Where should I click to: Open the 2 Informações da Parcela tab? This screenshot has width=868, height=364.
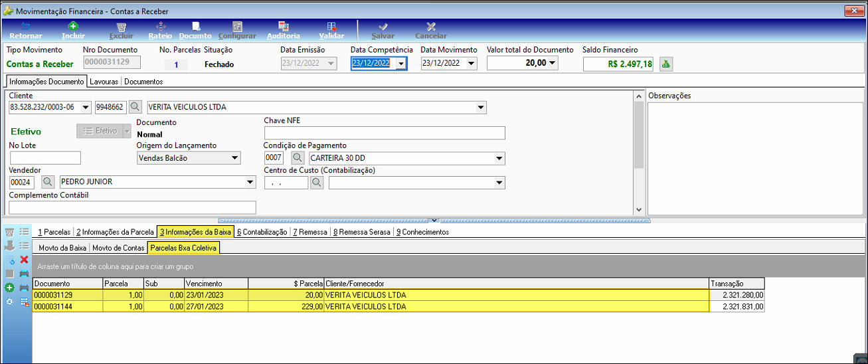pyautogui.click(x=115, y=232)
